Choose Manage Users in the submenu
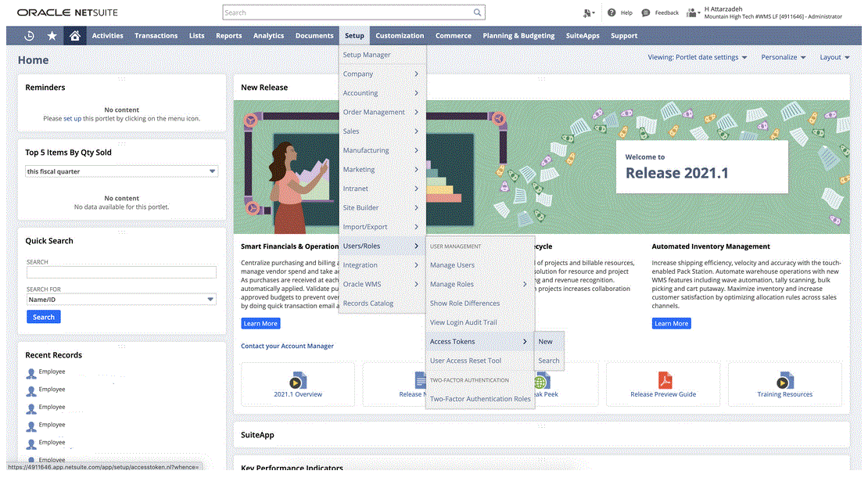 point(452,265)
